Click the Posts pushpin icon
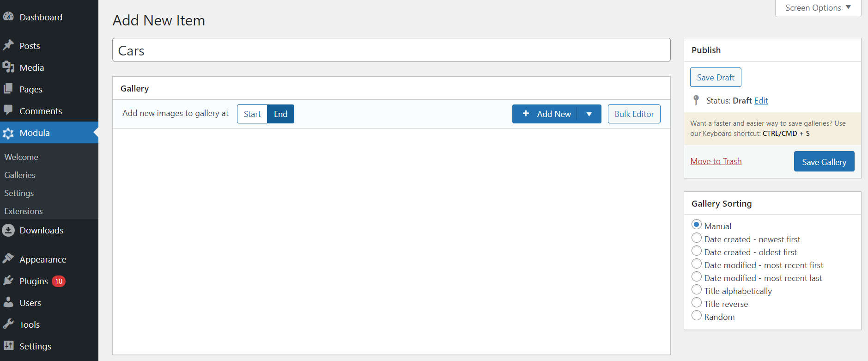This screenshot has width=868, height=361. [8, 45]
